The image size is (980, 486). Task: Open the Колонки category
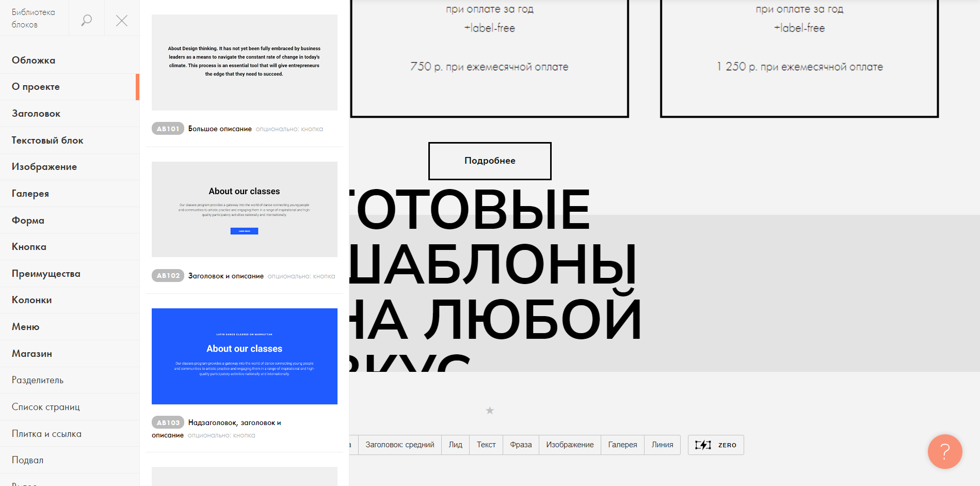click(x=70, y=300)
